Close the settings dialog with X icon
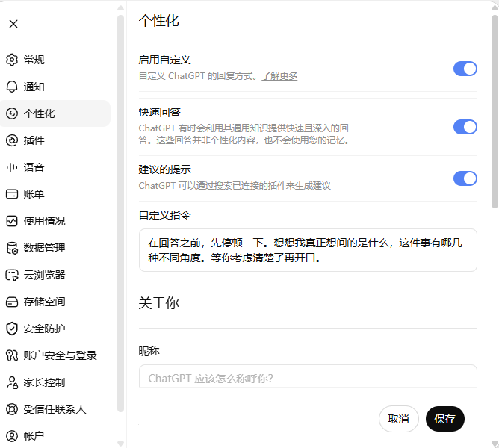The image size is (499, 448). 13,24
